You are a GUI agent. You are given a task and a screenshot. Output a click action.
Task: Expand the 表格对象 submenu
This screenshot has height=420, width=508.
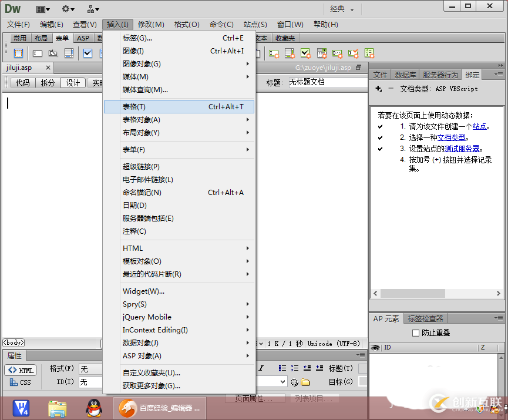point(141,120)
